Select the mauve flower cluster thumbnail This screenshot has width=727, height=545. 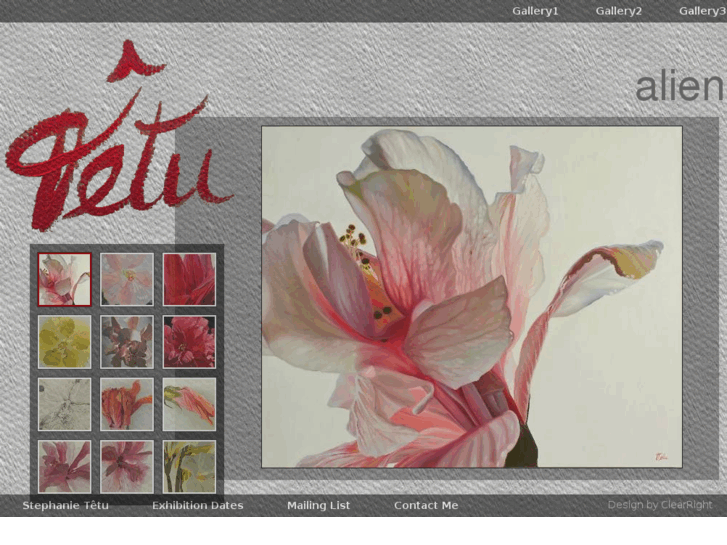[x=127, y=342]
